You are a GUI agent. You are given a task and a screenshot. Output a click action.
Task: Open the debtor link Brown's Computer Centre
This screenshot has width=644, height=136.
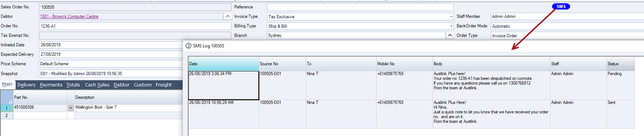click(69, 16)
